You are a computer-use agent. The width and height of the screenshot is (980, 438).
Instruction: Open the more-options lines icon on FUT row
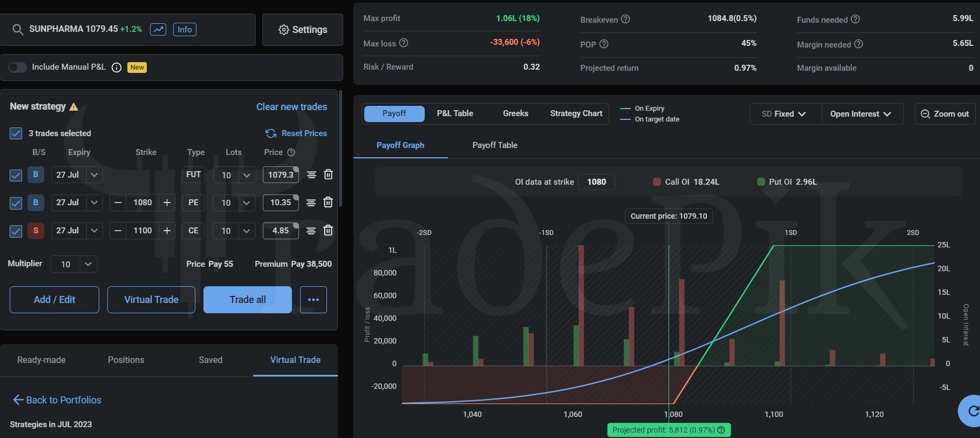pos(311,174)
